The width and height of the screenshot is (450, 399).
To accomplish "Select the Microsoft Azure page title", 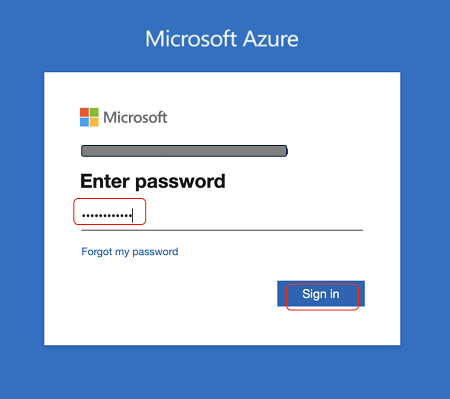I will coord(222,39).
